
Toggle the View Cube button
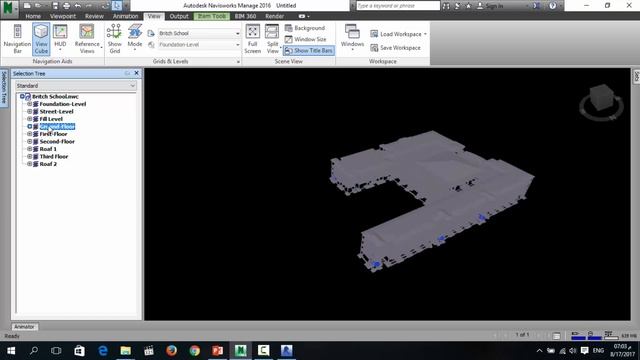tap(41, 39)
